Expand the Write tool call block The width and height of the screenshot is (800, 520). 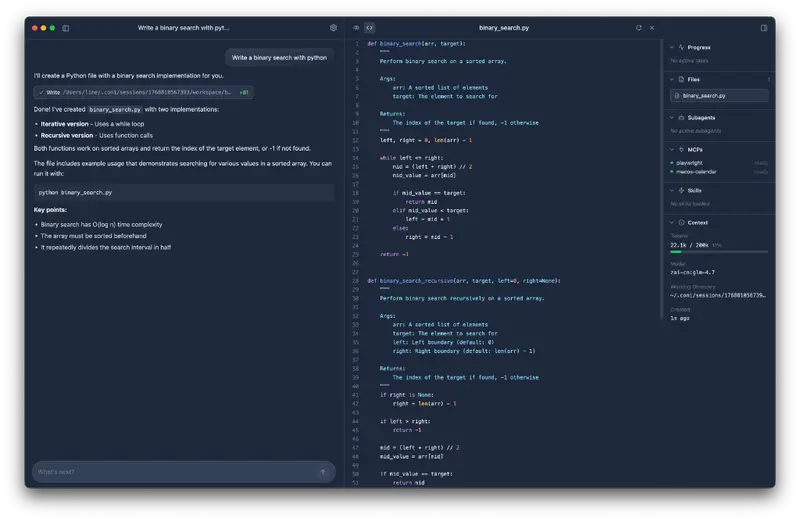[x=140, y=92]
